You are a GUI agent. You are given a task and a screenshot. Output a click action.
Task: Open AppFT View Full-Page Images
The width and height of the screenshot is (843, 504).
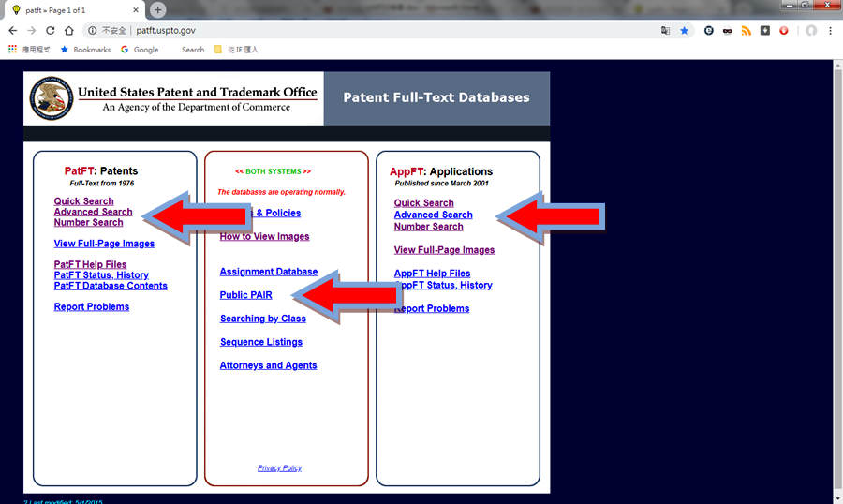tap(445, 249)
